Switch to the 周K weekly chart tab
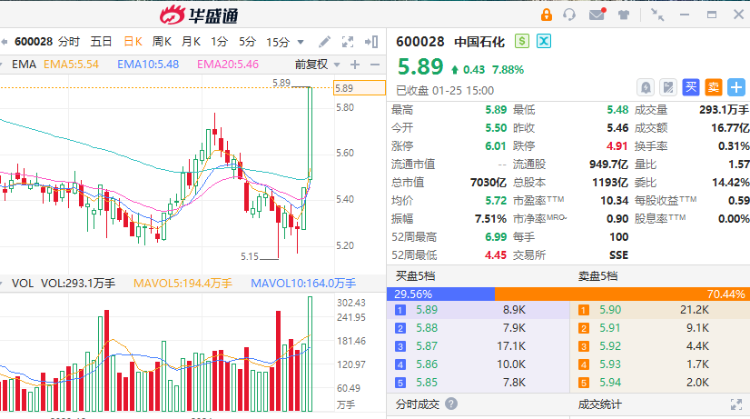Image resolution: width=750 pixels, height=419 pixels. 161,41
